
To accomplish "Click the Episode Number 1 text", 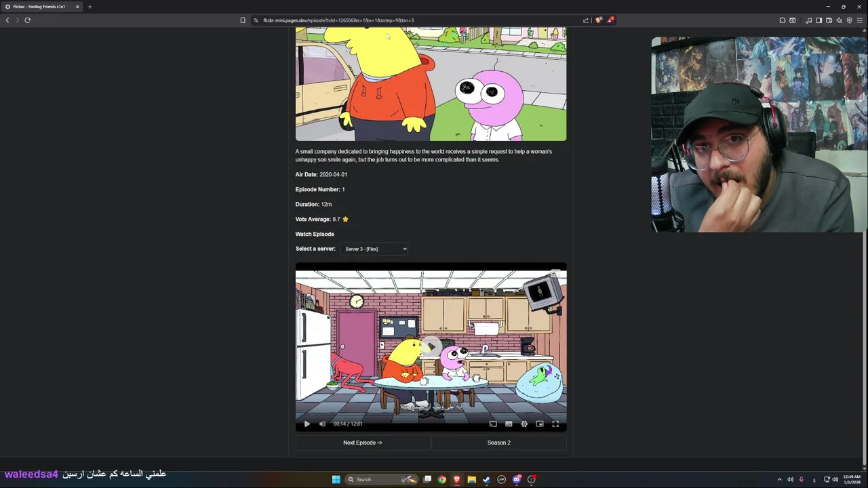I will [320, 189].
